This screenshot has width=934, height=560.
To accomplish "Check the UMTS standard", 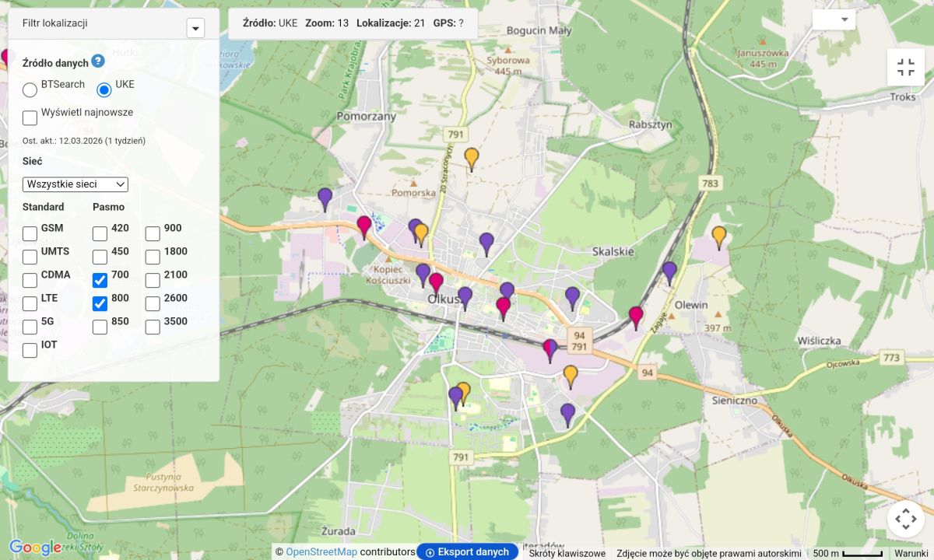I will [30, 257].
